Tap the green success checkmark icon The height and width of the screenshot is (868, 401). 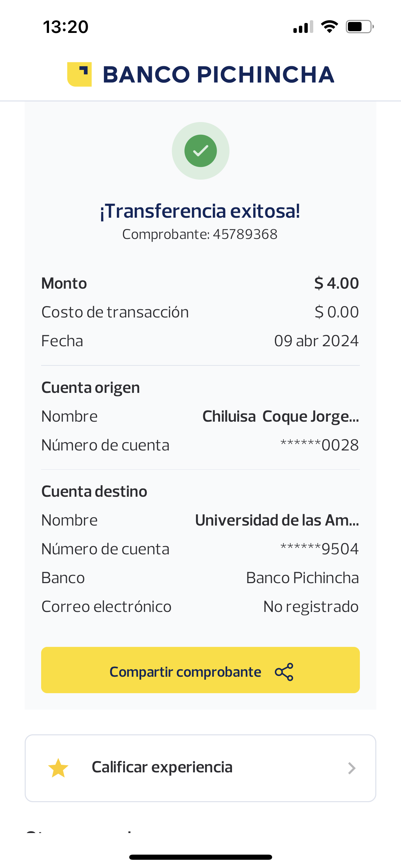[x=200, y=151]
